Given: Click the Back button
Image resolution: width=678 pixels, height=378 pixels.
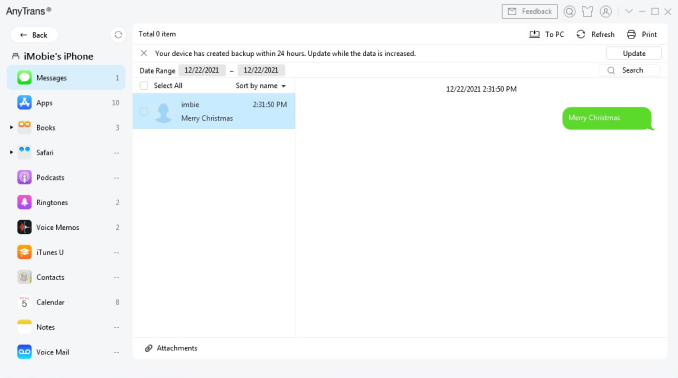Looking at the screenshot, I should point(34,35).
